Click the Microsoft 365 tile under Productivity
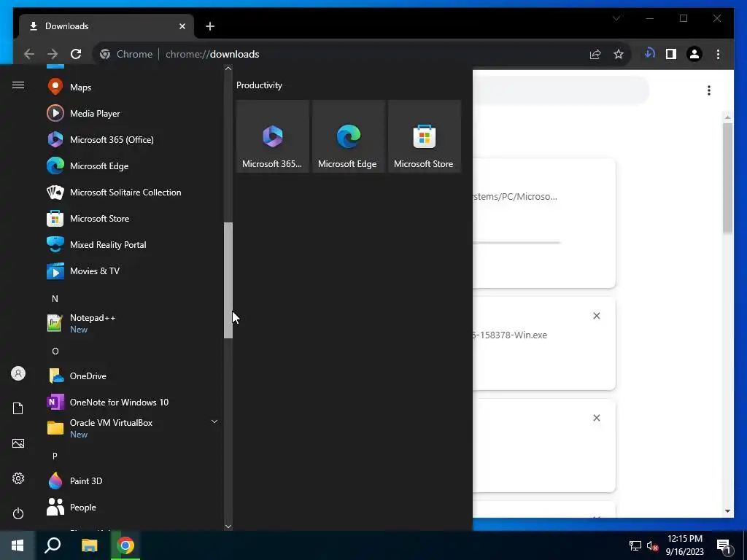The height and width of the screenshot is (560, 747). [273, 136]
